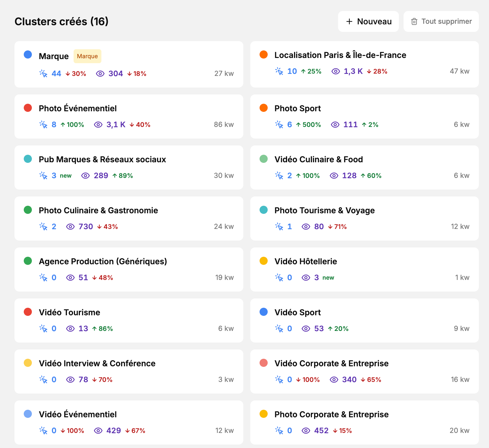489x448 pixels.
Task: Click the clicks icon in Vidéo Culinaire card
Action: pos(279,176)
